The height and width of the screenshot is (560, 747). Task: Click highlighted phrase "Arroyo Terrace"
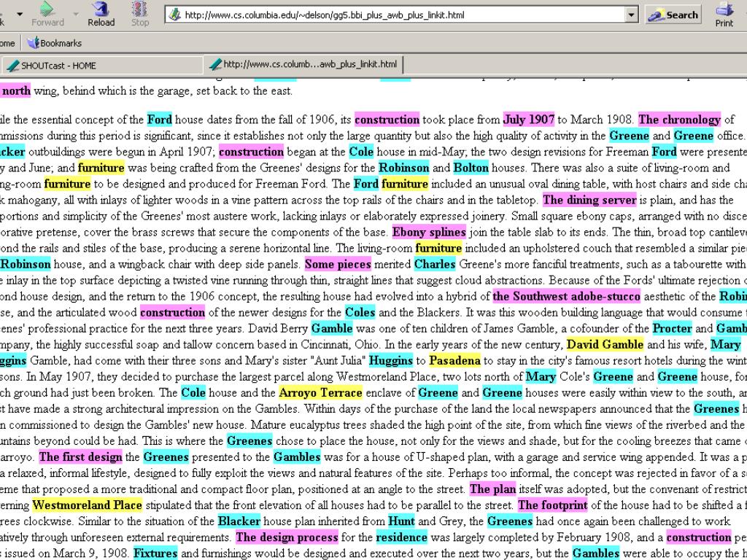(321, 393)
